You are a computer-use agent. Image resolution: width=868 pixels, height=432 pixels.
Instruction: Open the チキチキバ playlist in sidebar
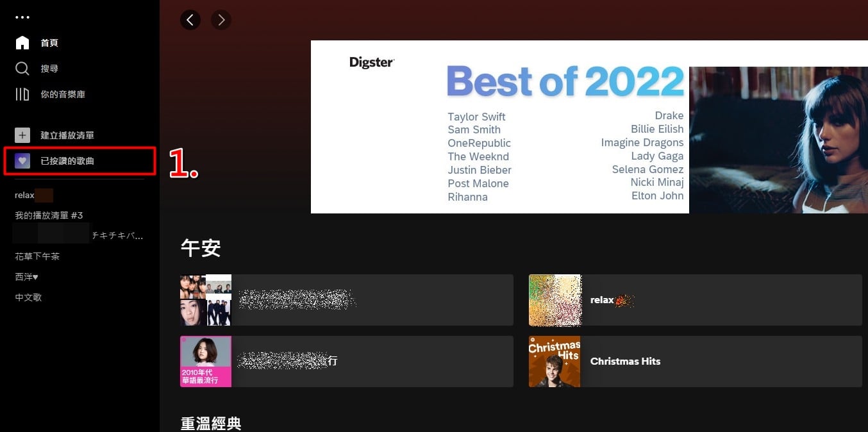[117, 236]
